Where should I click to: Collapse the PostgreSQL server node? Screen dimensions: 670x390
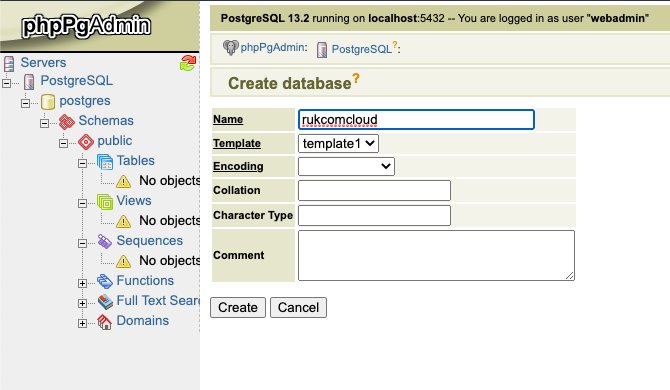pos(6,83)
